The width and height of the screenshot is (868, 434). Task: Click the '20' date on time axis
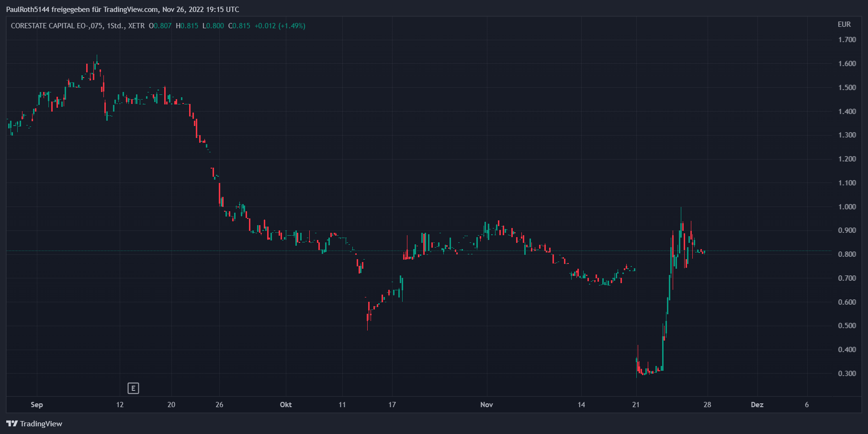click(x=171, y=405)
